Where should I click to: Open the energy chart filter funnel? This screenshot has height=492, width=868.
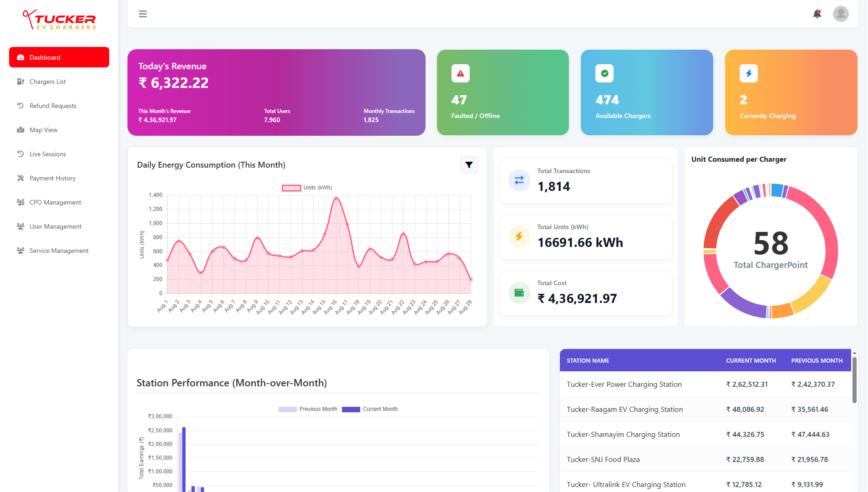[x=469, y=165]
